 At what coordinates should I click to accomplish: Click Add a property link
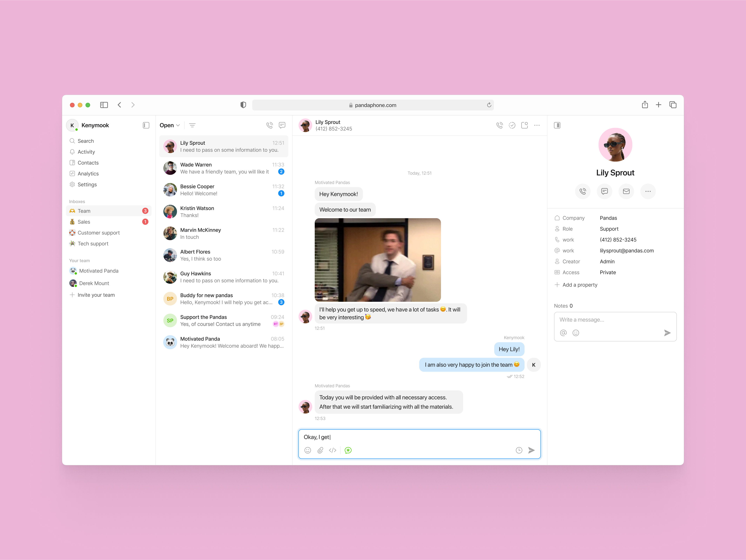[579, 285]
